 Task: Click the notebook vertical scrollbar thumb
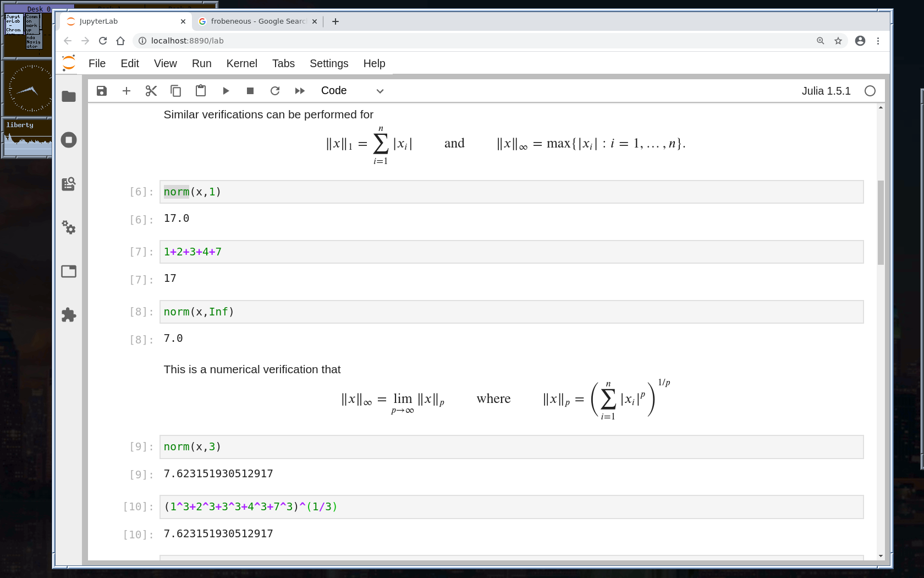(881, 222)
